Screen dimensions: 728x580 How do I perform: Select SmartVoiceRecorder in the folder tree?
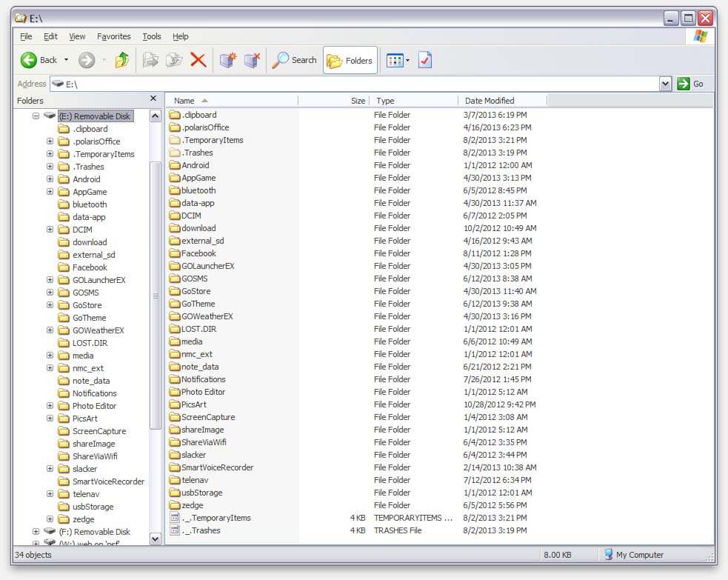(108, 481)
